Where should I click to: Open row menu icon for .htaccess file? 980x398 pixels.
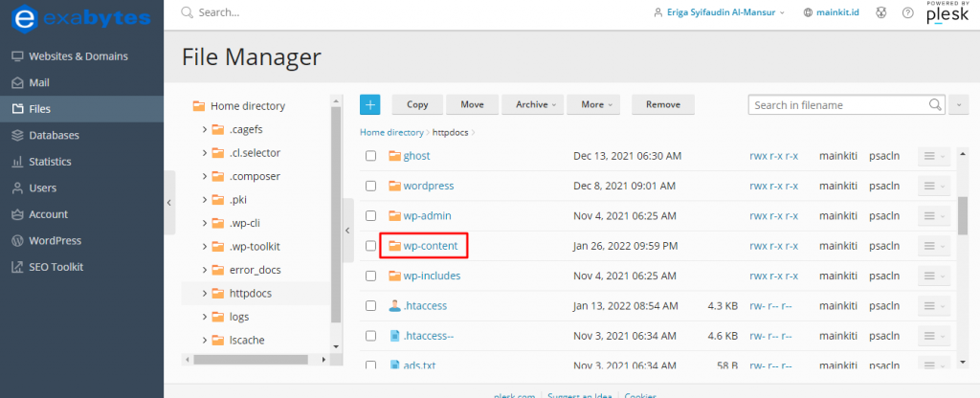click(934, 306)
